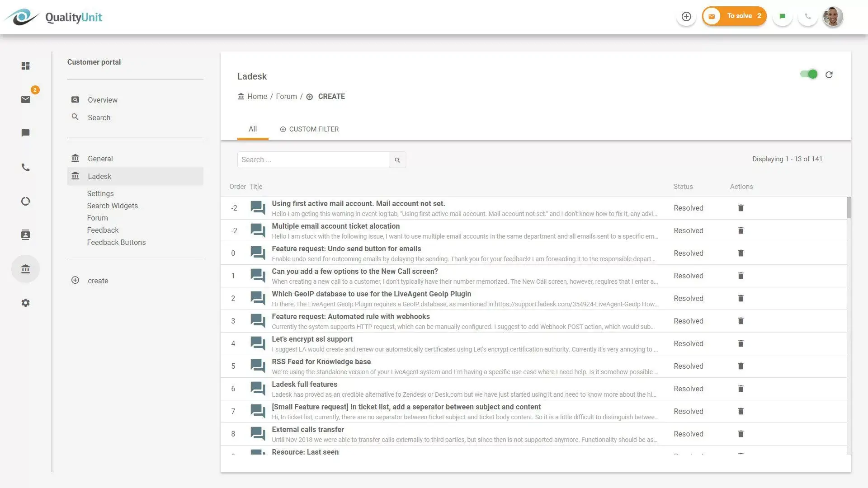Screen dimensions: 868x488
Task: Start a new item with the plus circle icon
Action: (x=686, y=16)
